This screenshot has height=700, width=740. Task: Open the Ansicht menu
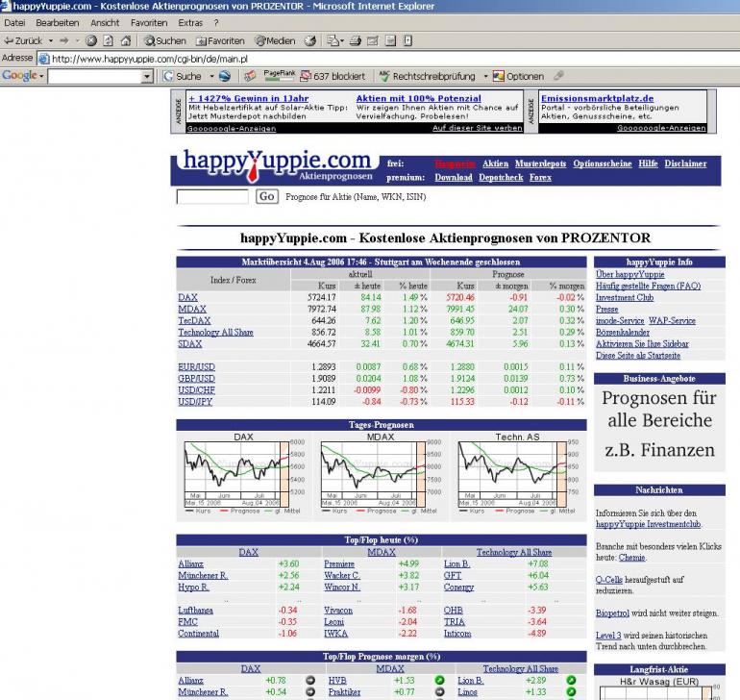105,23
